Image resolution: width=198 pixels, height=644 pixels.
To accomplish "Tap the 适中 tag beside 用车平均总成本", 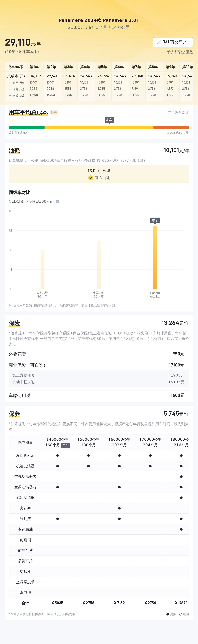I will 54,112.
